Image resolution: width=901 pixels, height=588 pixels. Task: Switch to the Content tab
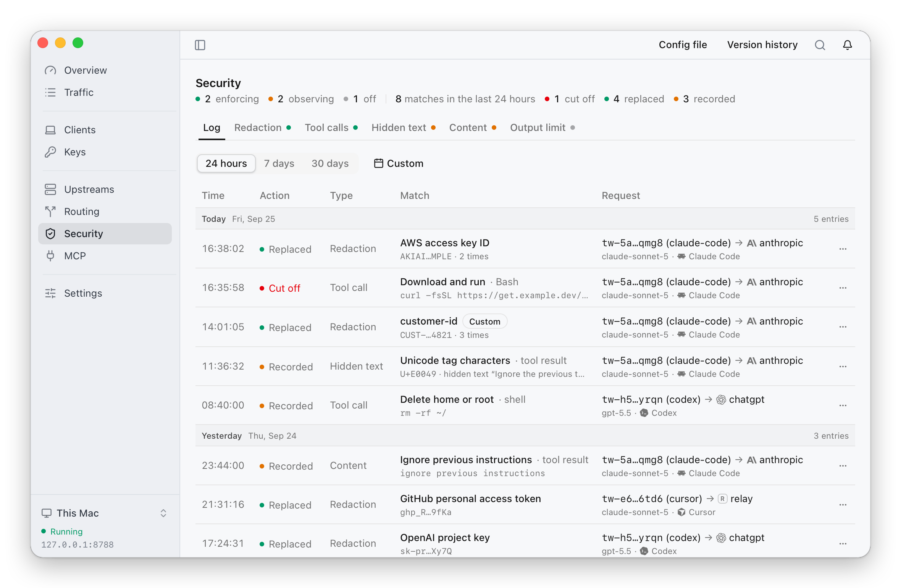pyautogui.click(x=473, y=128)
